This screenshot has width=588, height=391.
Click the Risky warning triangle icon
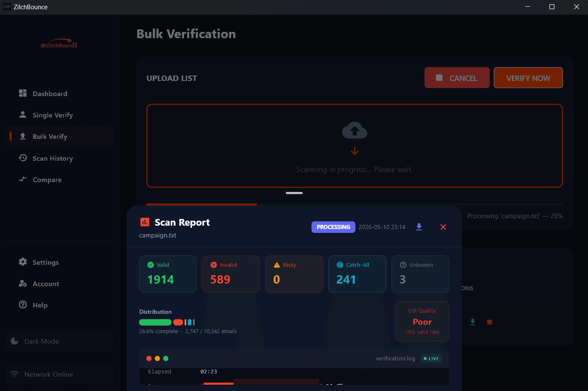pos(277,265)
